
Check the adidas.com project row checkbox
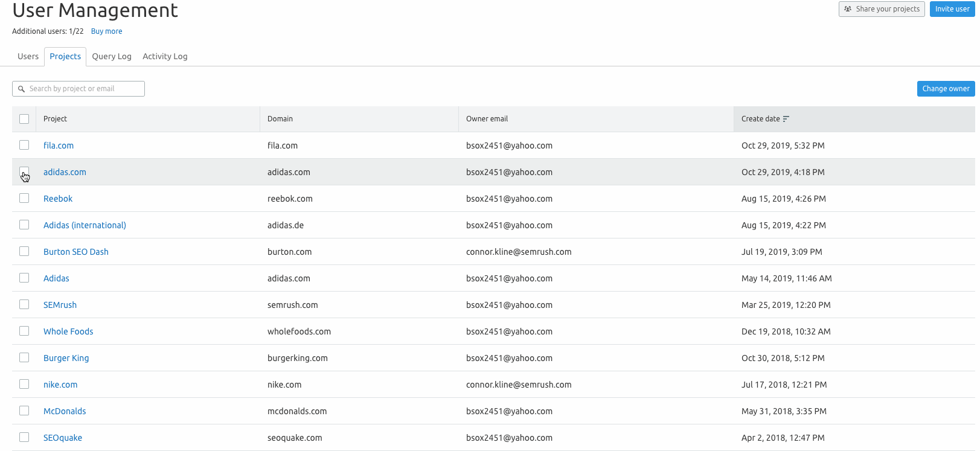[24, 171]
